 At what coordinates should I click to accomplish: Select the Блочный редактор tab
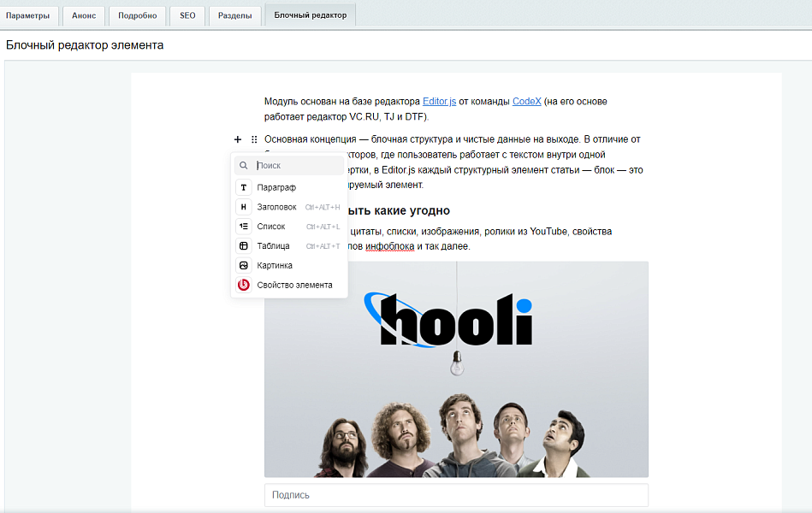310,15
